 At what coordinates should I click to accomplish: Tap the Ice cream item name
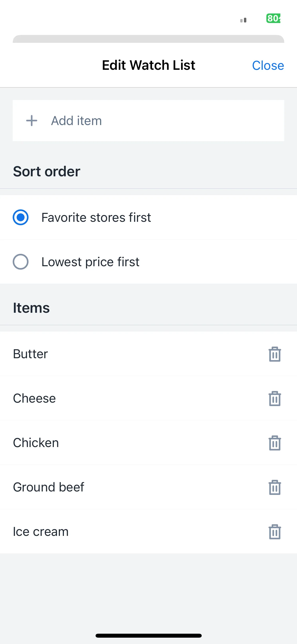41,532
